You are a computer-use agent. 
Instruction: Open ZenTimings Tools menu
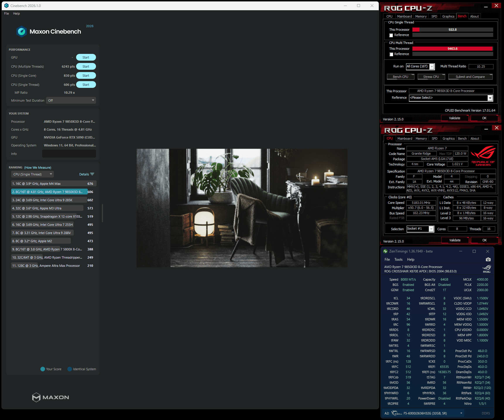click(398, 259)
